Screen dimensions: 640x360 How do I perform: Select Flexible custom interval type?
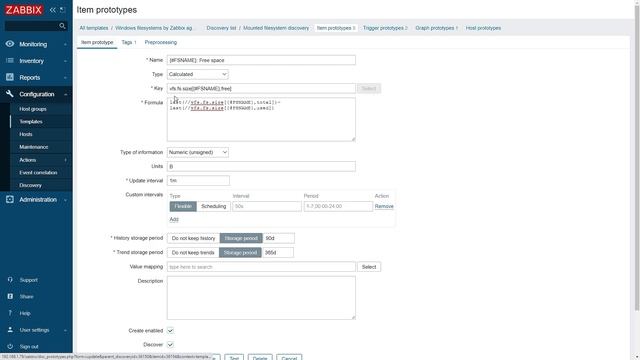pos(183,206)
